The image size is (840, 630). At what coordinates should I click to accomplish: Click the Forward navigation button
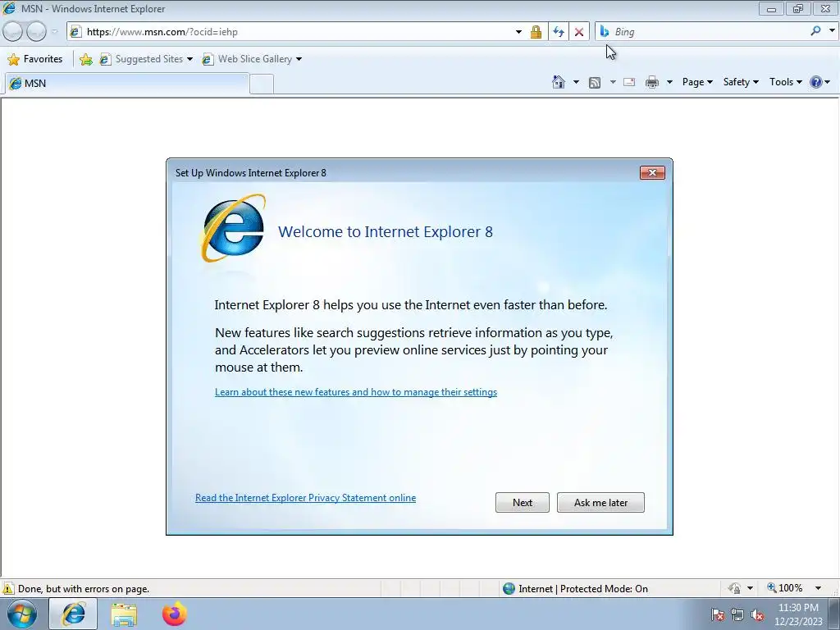[36, 32]
